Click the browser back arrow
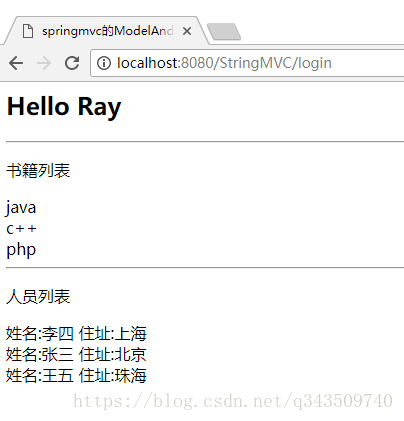This screenshot has width=404, height=421. pos(16,63)
